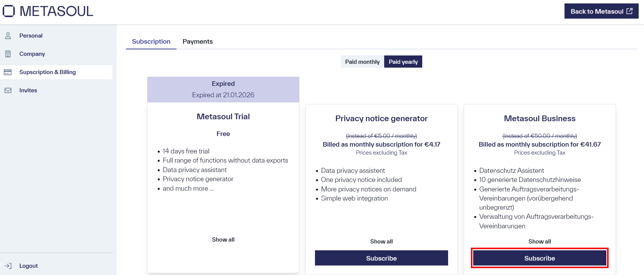644x275 pixels.
Task: Click the Metasoul logo in the header
Action: (48, 11)
